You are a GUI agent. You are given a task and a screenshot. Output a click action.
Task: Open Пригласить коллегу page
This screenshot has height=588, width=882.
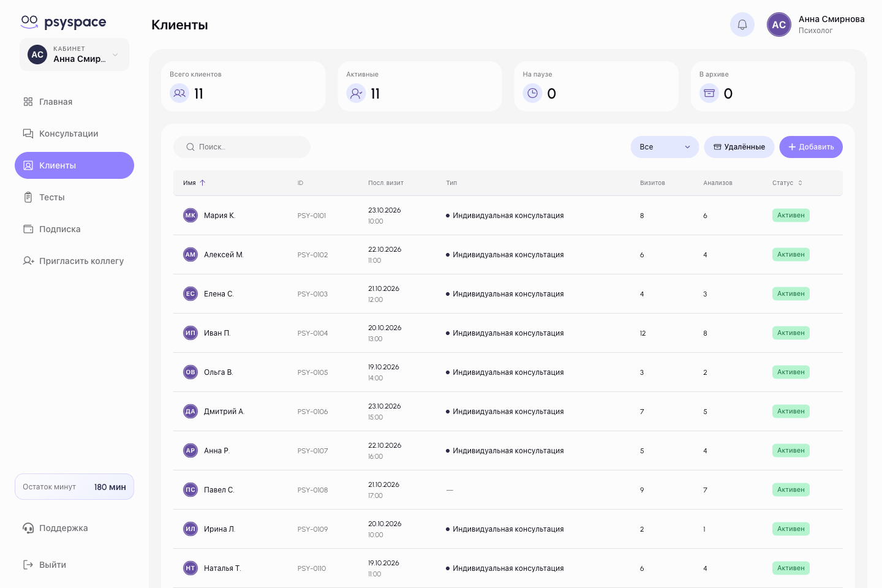(x=75, y=261)
